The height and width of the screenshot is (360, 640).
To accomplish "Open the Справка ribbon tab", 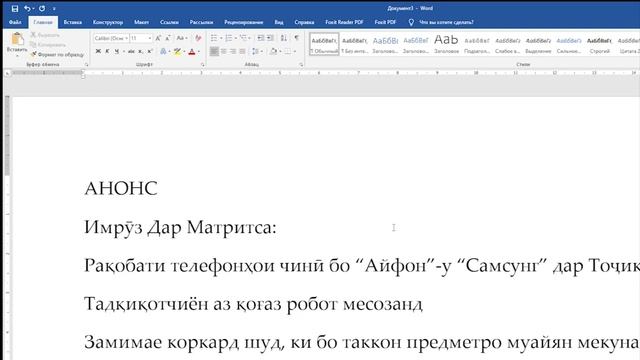I will click(304, 22).
